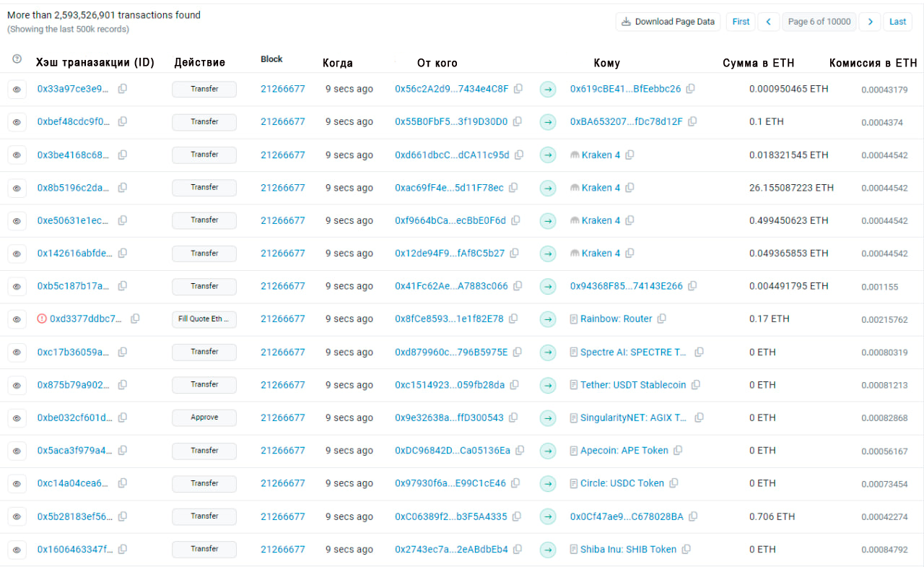Open Kraken 4 recipient in 0.499450623 ETH row
Image resolution: width=924 pixels, height=567 pixels.
point(601,220)
